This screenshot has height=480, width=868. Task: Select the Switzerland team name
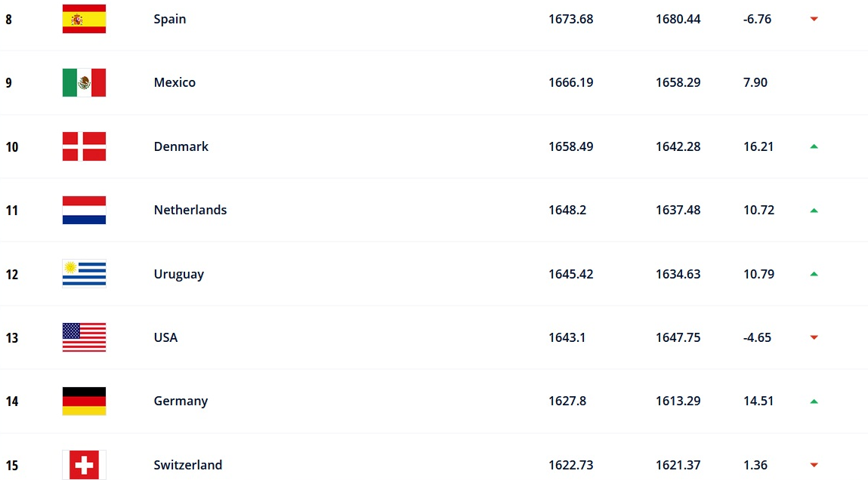(x=188, y=465)
